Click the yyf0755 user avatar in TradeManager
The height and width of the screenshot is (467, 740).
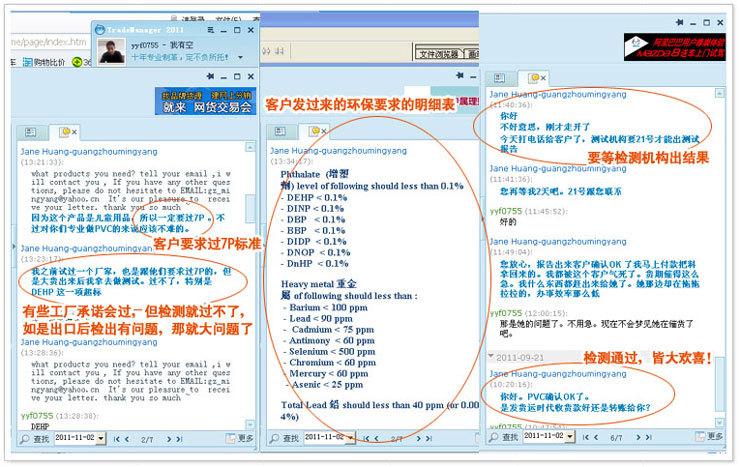[x=111, y=52]
